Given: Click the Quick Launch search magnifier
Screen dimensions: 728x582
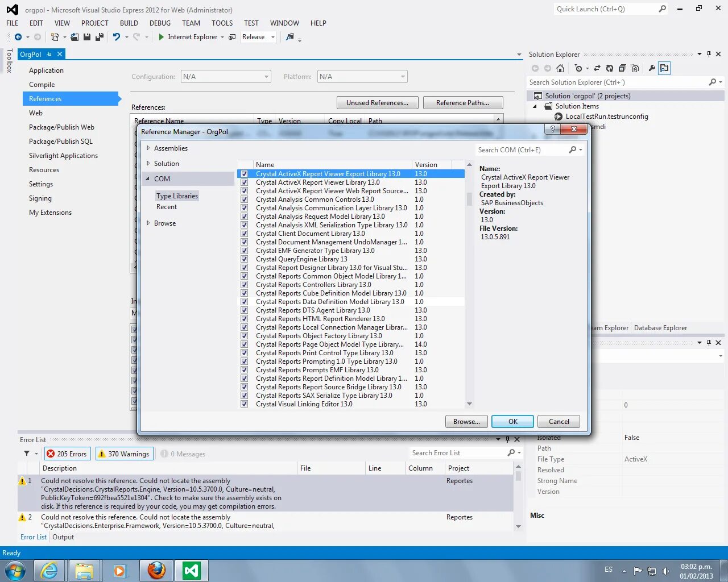Looking at the screenshot, I should (663, 9).
